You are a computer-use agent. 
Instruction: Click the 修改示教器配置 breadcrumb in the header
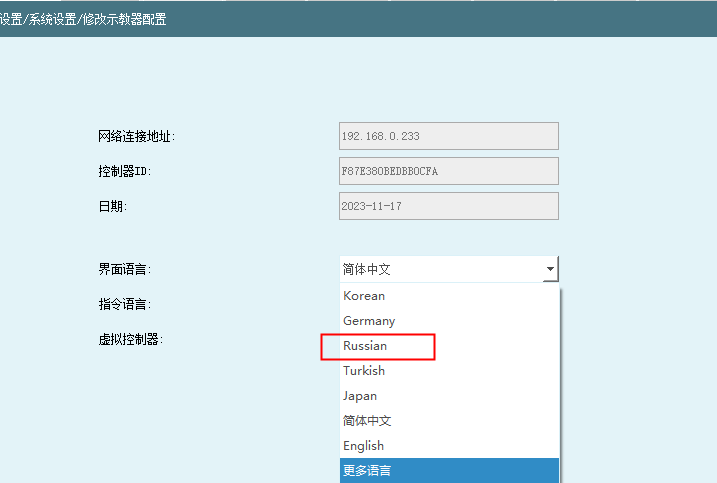[125, 19]
